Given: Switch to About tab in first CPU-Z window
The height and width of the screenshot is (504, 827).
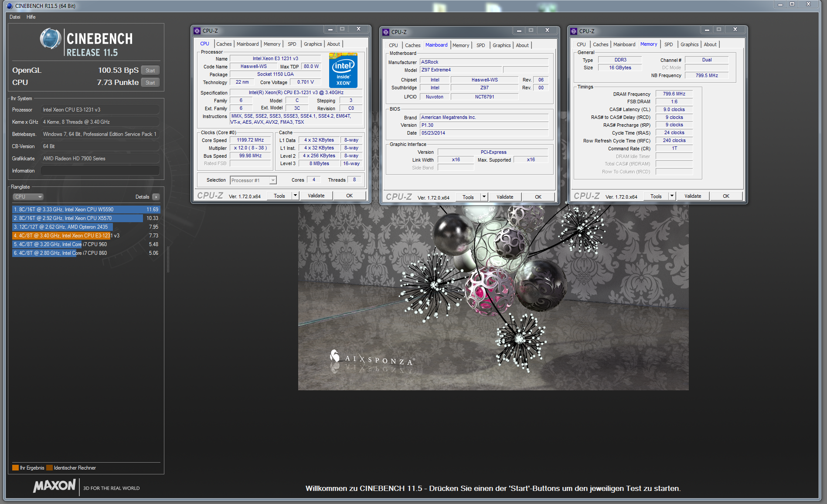Looking at the screenshot, I should [x=334, y=44].
